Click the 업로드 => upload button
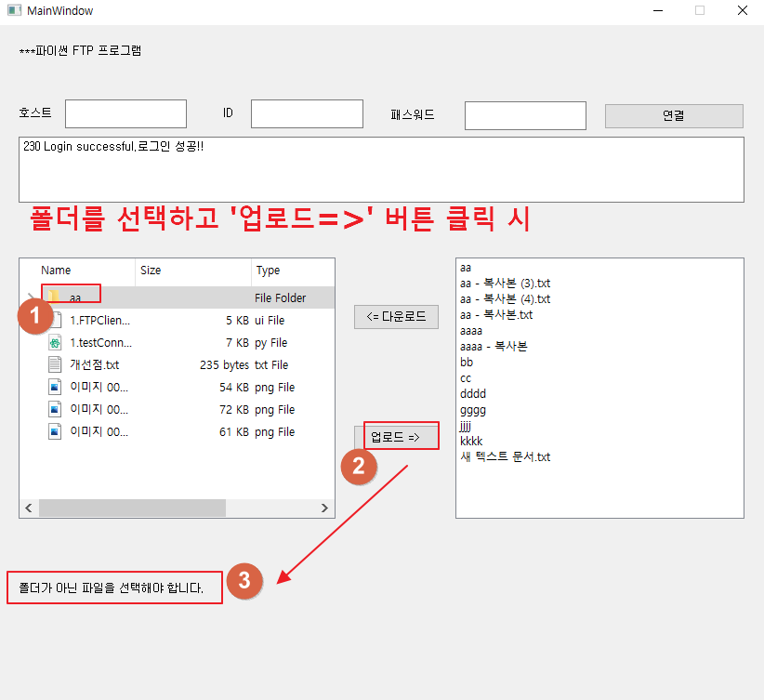 [396, 437]
